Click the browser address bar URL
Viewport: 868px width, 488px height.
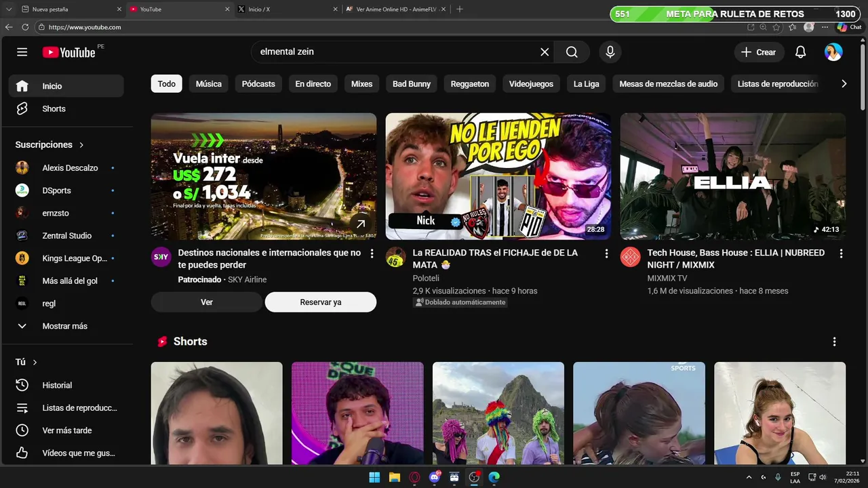coord(85,27)
